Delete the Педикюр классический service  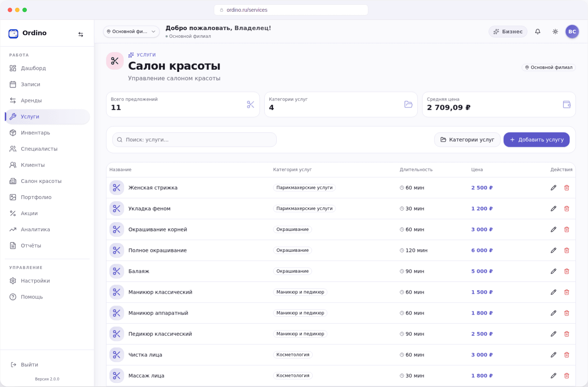[x=567, y=334]
